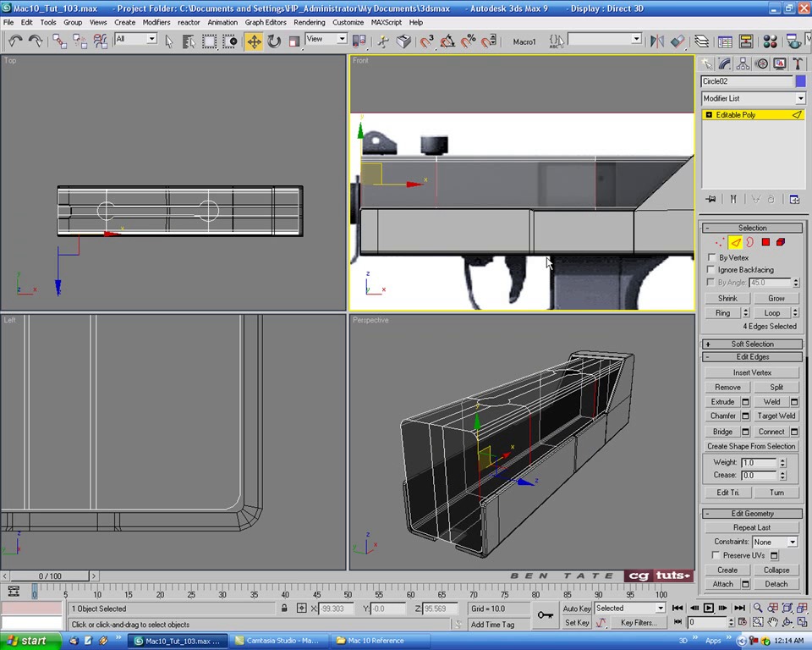Image resolution: width=812 pixels, height=650 pixels.
Task: Open the Utilities panel hammer icon
Action: click(x=798, y=63)
